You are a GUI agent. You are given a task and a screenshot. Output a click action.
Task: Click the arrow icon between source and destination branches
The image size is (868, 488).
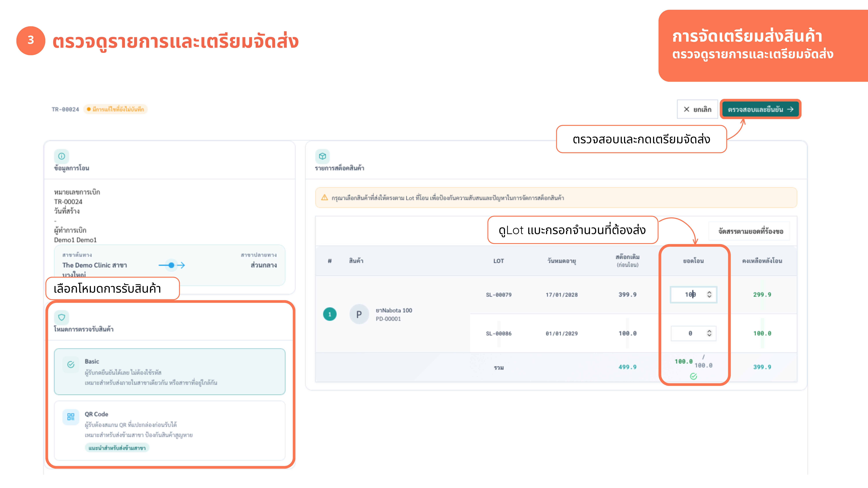[x=172, y=265]
